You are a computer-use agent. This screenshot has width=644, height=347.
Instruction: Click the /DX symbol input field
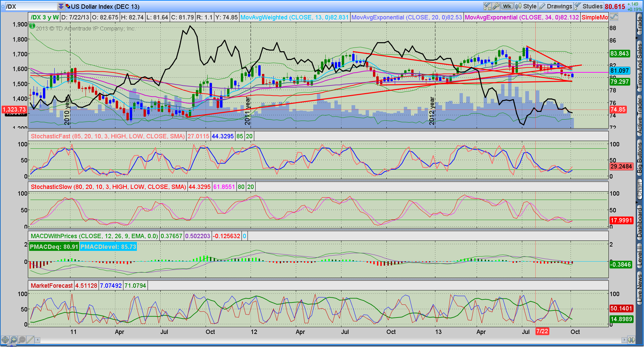click(x=31, y=6)
